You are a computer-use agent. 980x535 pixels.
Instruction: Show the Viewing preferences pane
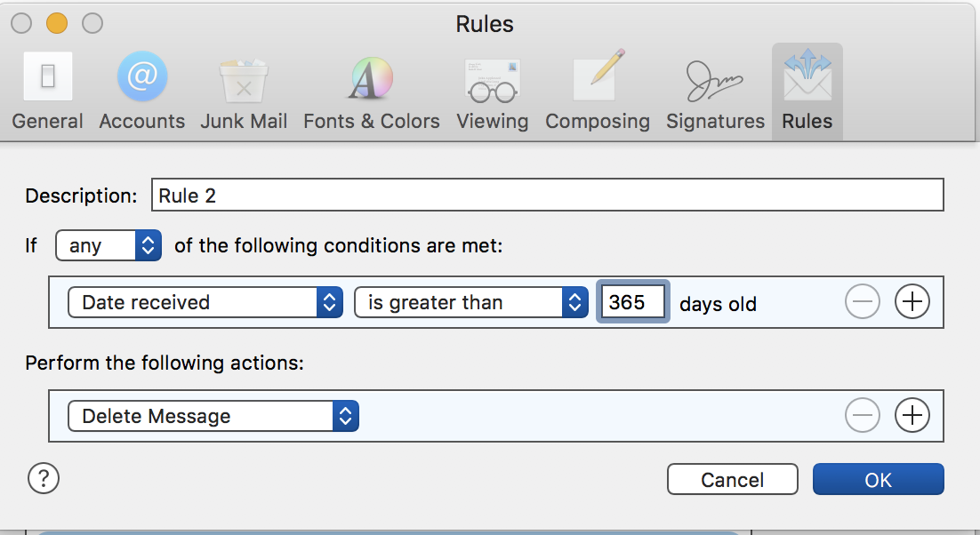pyautogui.click(x=493, y=93)
